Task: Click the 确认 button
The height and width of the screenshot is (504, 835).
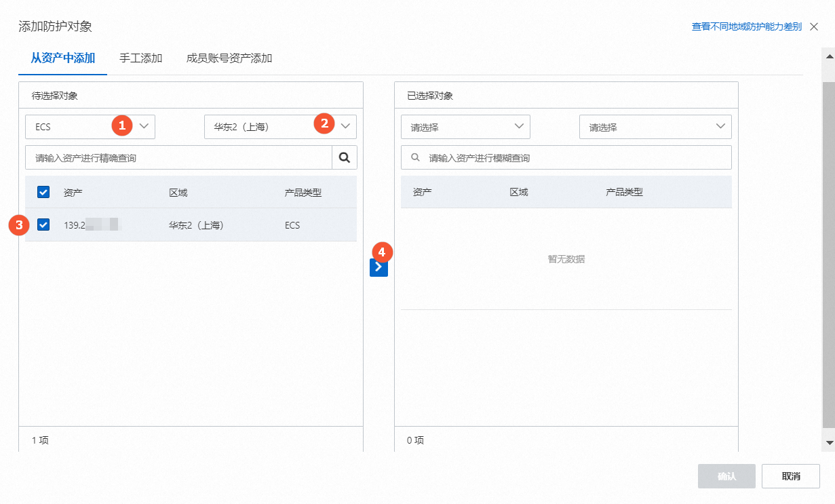Action: click(x=726, y=476)
